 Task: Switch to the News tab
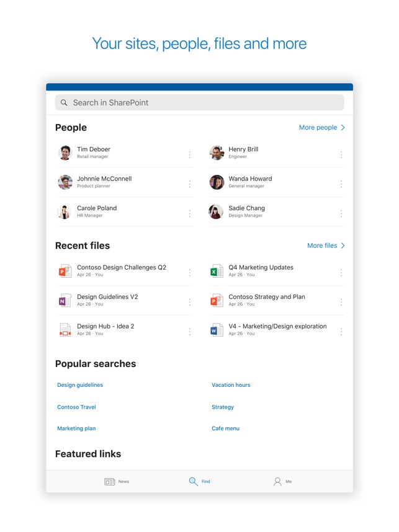pyautogui.click(x=117, y=481)
